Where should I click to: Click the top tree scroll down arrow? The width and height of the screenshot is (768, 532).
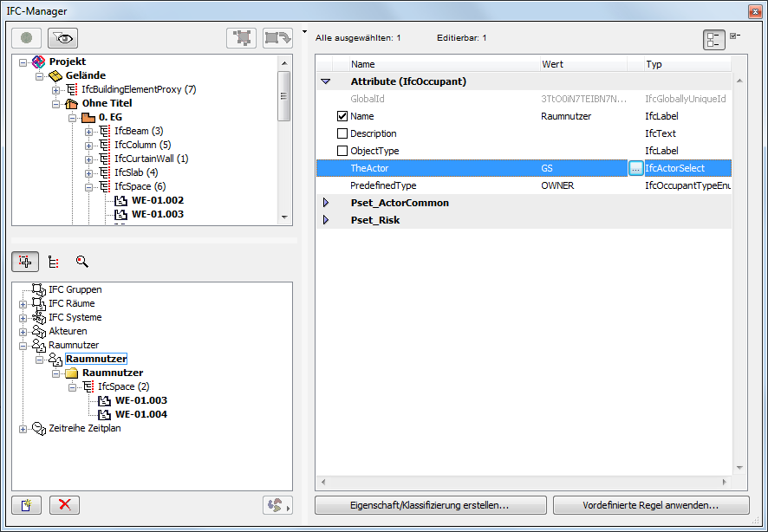coord(284,217)
